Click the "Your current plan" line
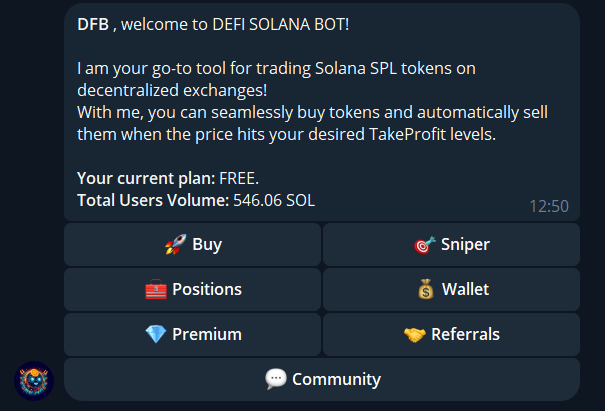This screenshot has height=411, width=605. tap(168, 178)
